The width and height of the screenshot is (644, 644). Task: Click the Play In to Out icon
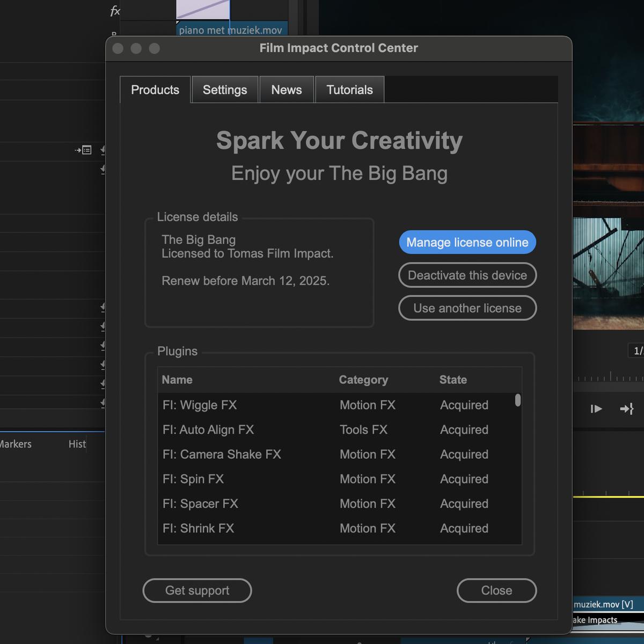point(596,408)
